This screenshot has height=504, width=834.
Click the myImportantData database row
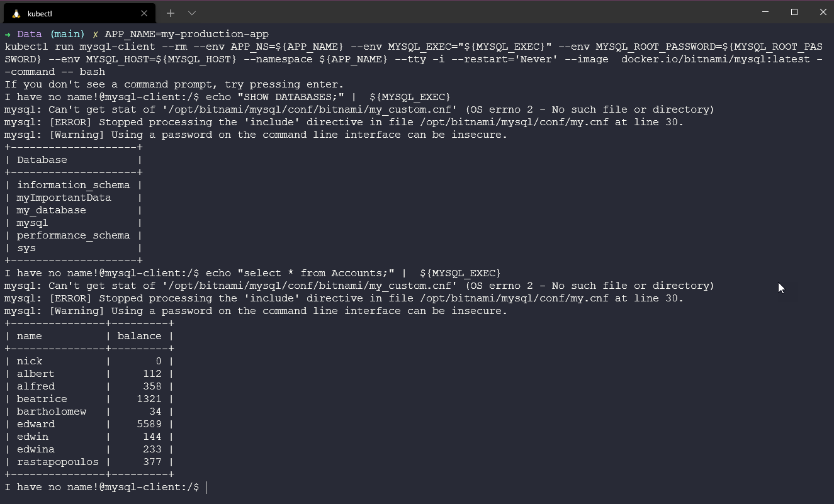point(64,198)
